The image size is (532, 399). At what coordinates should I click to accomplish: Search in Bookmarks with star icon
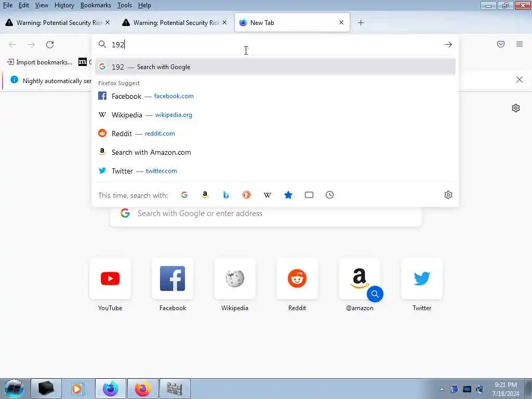(x=288, y=195)
